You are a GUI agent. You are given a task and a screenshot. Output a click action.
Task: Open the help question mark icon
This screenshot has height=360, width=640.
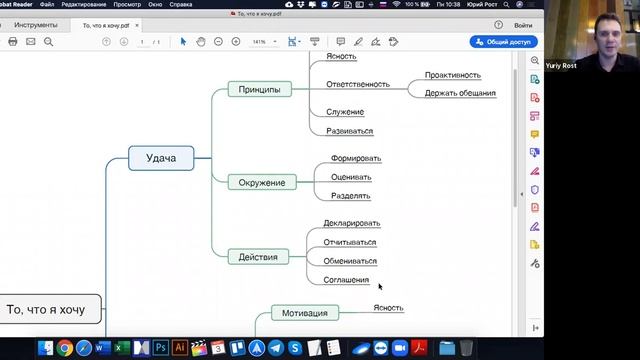coord(498,25)
